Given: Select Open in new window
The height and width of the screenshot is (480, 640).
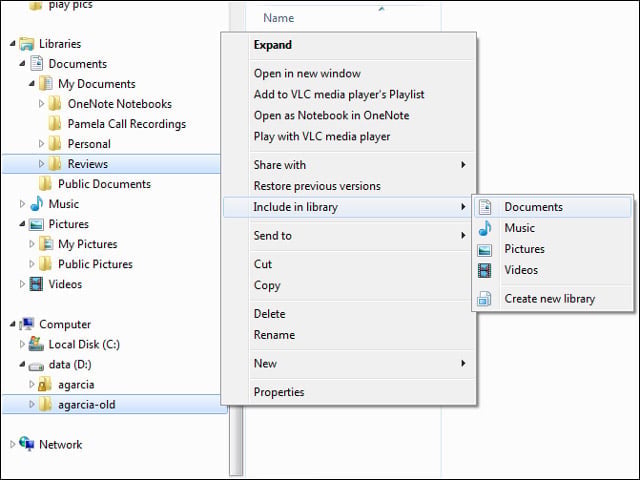Looking at the screenshot, I should click(349, 73).
